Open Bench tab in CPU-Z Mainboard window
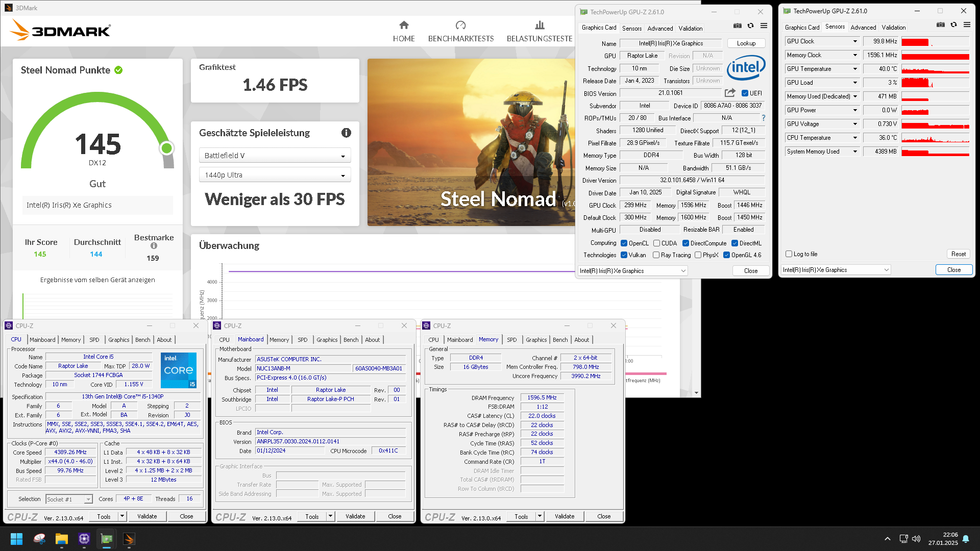Screen dimensions: 980x551 click(351, 340)
